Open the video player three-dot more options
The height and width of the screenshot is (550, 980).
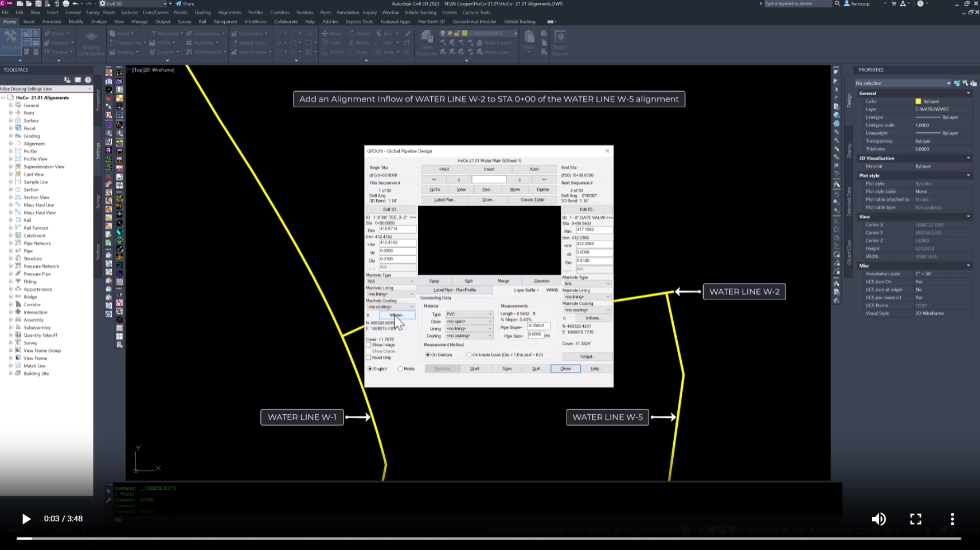click(952, 519)
